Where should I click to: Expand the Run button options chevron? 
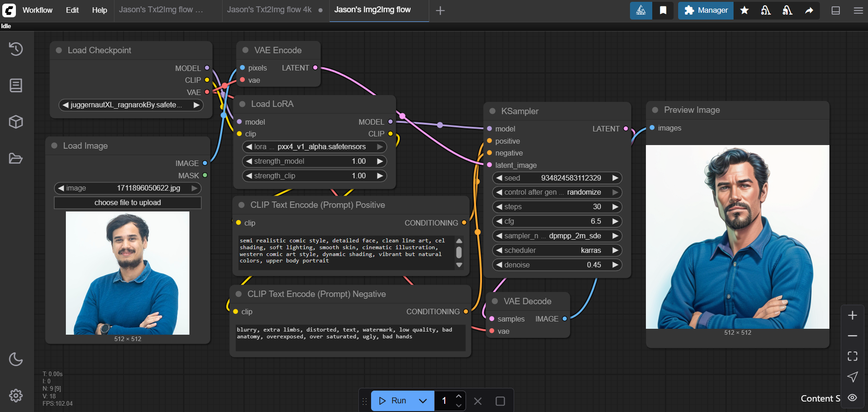click(x=422, y=401)
